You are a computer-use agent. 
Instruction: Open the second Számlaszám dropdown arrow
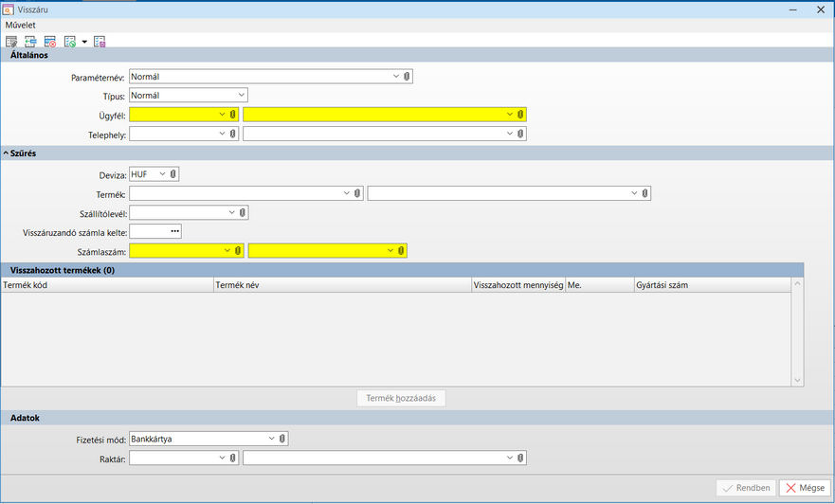390,251
